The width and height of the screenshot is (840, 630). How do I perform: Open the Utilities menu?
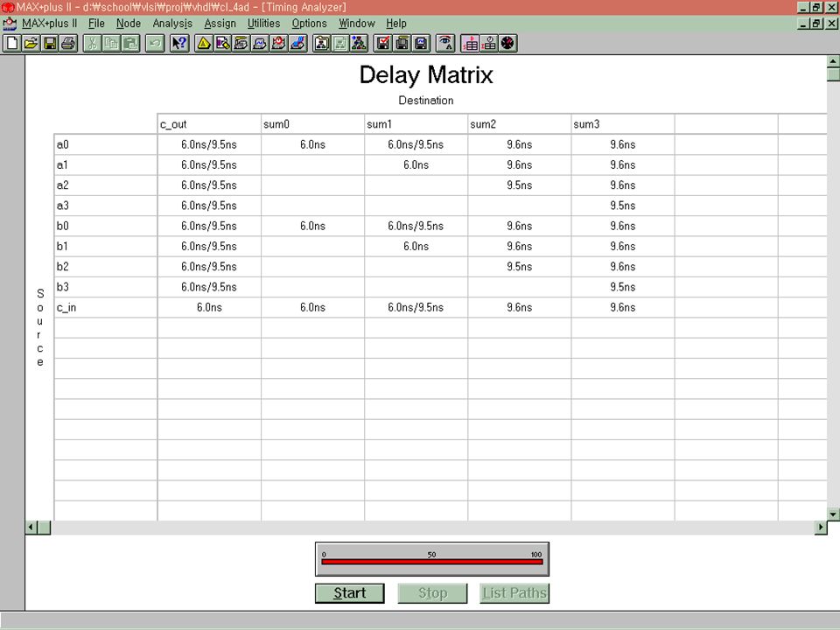tap(263, 24)
